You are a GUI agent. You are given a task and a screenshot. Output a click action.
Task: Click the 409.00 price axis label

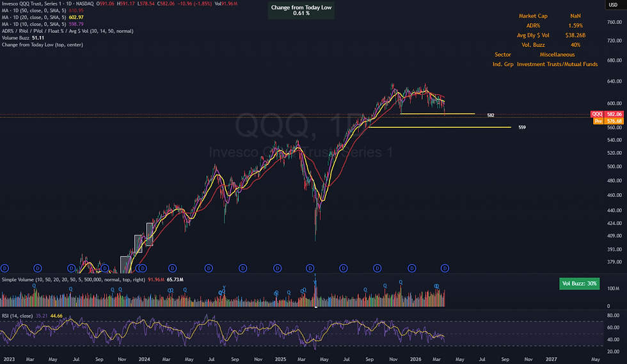(615, 236)
